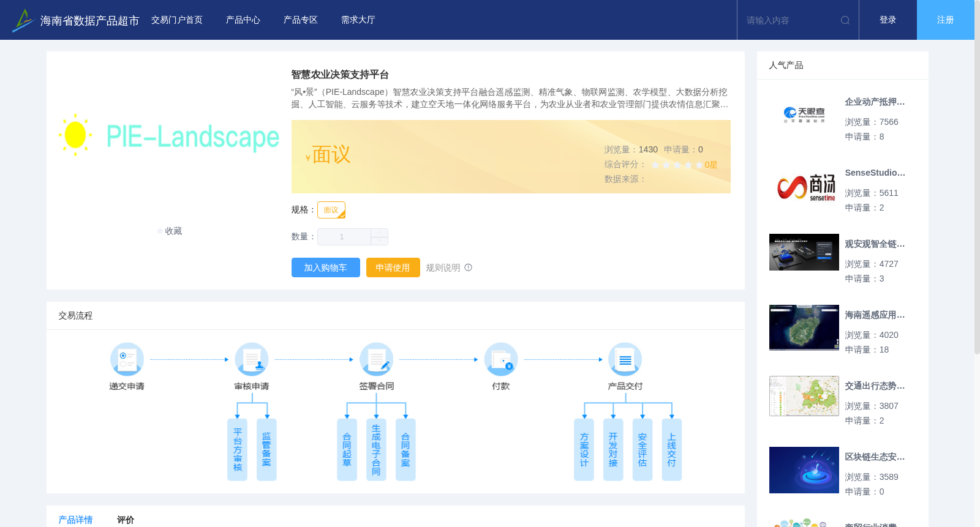Click the 付款 wallet step icon
980x527 pixels.
click(501, 359)
